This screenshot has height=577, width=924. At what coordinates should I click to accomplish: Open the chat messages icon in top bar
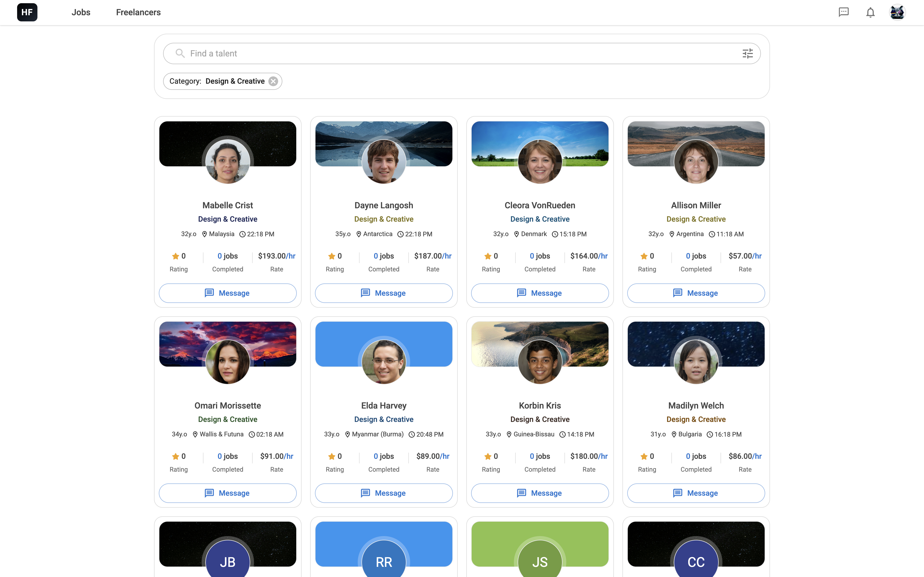coord(844,12)
